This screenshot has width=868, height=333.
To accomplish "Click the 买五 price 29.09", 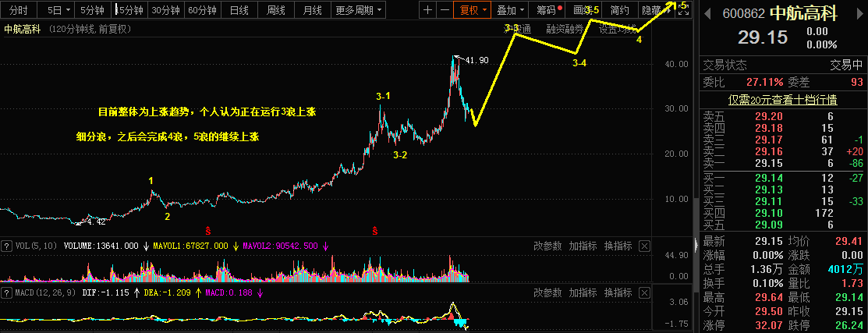I will pos(767,225).
